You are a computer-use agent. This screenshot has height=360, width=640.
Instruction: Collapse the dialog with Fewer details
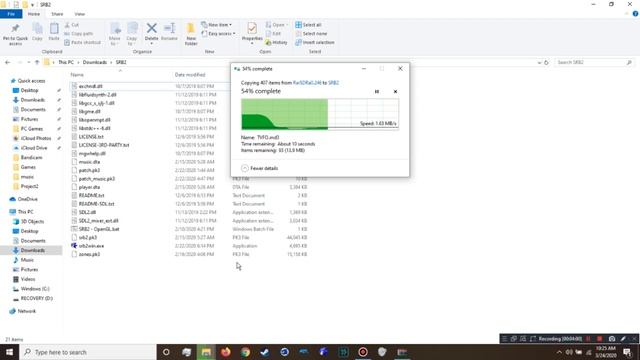click(260, 168)
